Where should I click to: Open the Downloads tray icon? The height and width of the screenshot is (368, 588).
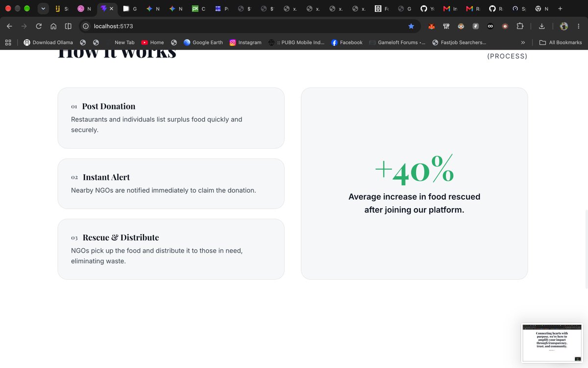pos(541,26)
